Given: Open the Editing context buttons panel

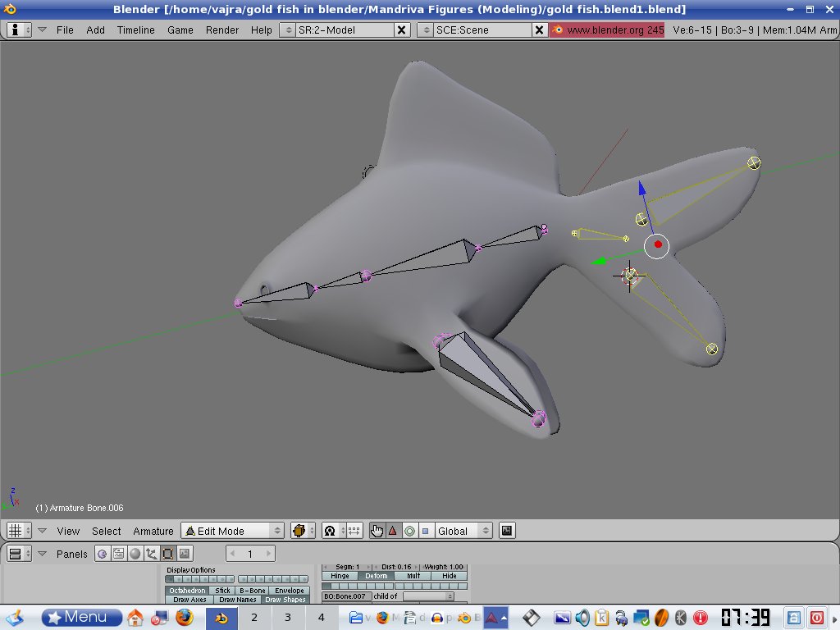Looking at the screenshot, I should coord(167,554).
